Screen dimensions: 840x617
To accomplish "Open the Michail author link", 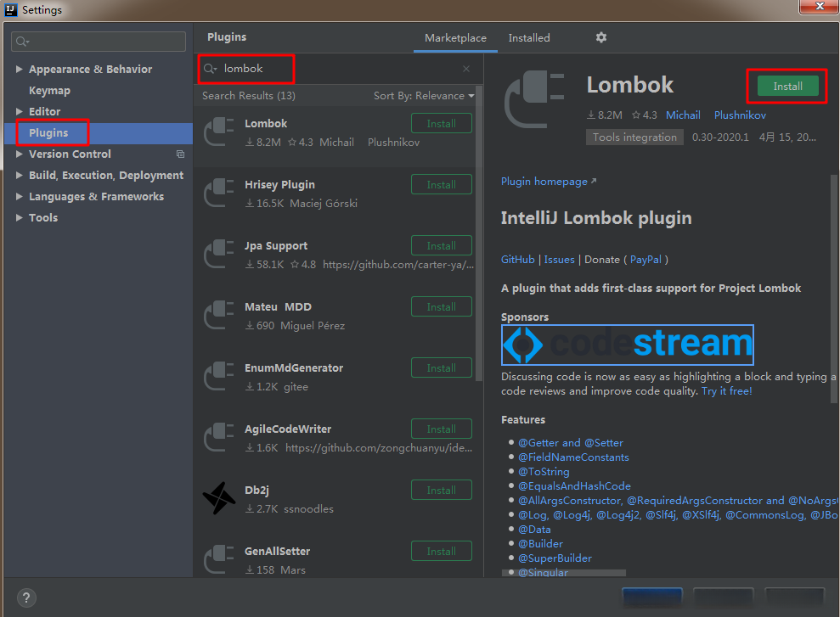I will (x=683, y=115).
